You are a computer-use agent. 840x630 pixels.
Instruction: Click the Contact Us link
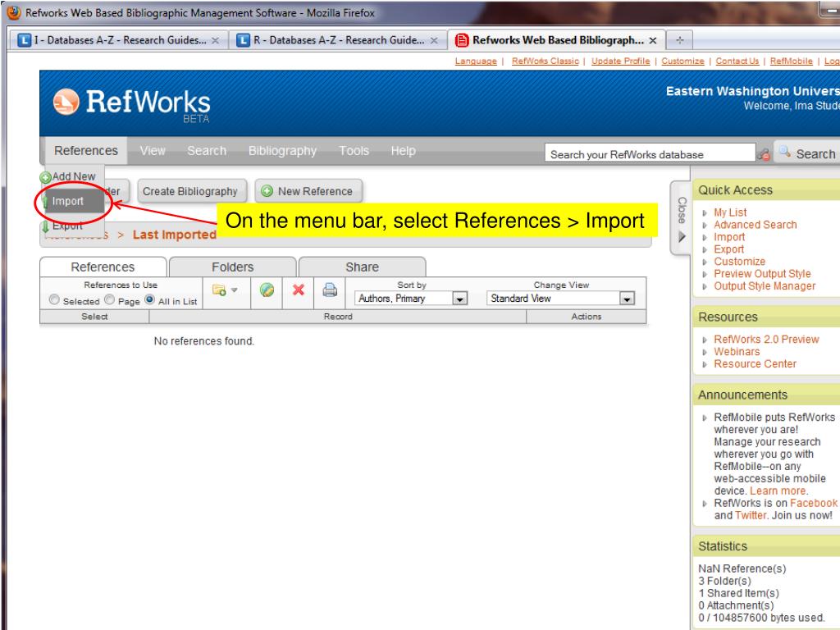(737, 61)
